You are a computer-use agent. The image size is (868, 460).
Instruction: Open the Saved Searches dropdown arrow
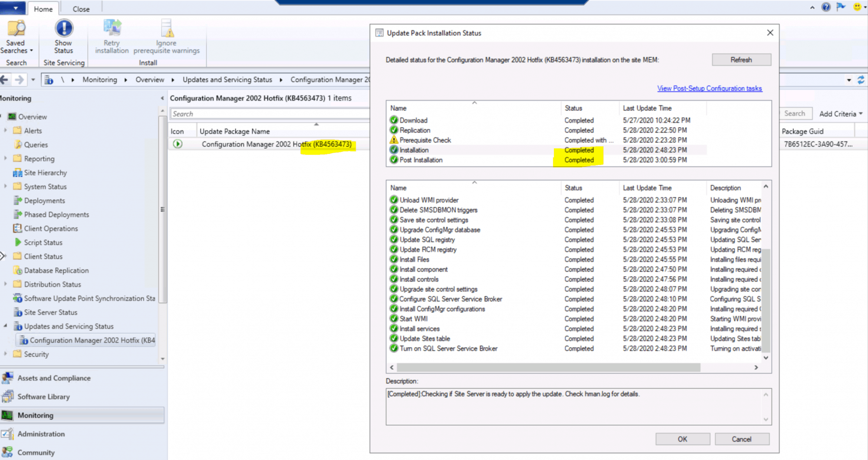tap(31, 51)
